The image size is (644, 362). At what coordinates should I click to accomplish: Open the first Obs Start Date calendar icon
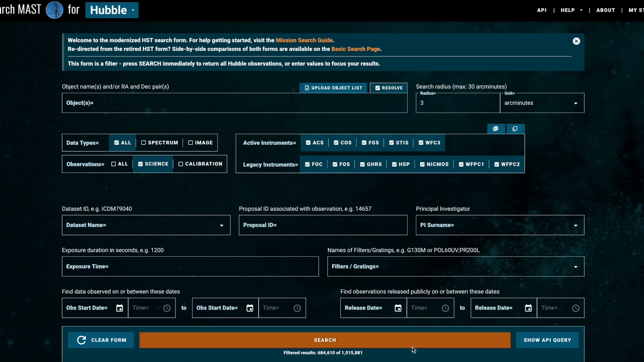tap(119, 308)
